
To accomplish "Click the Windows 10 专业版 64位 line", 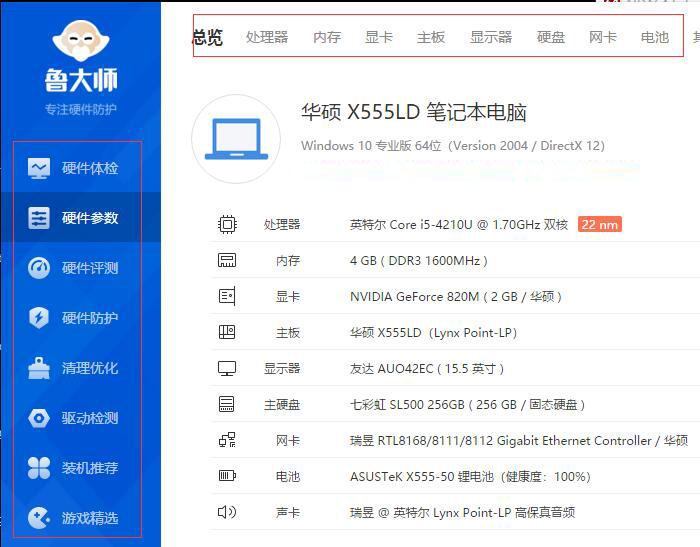I will (453, 146).
